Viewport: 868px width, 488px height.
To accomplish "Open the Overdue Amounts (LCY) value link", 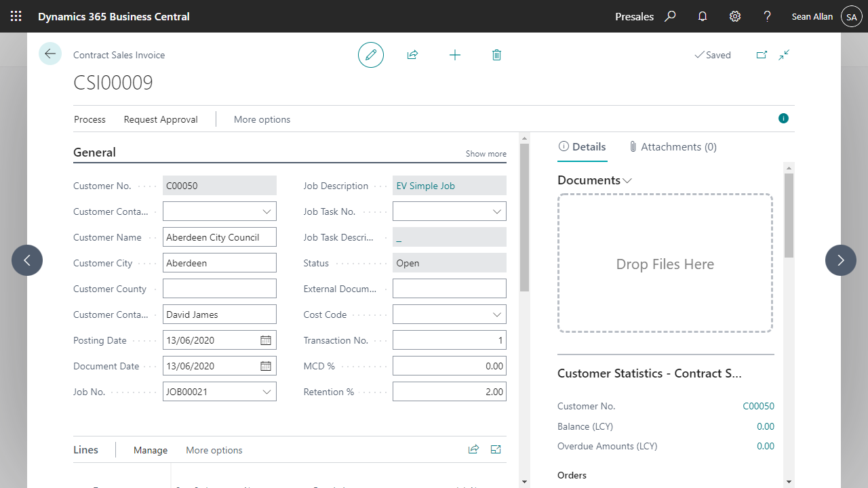I will pyautogui.click(x=766, y=446).
